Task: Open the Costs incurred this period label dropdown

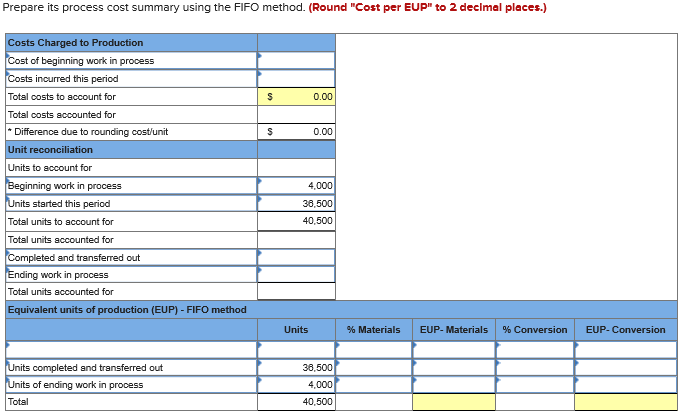Action: [x=132, y=79]
